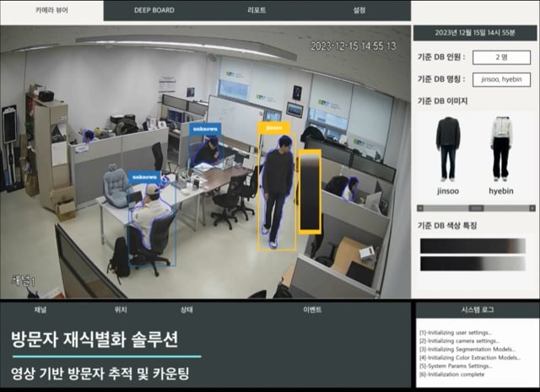Open the DEEP BOARD tab
This screenshot has height=392, width=540.
click(x=154, y=10)
